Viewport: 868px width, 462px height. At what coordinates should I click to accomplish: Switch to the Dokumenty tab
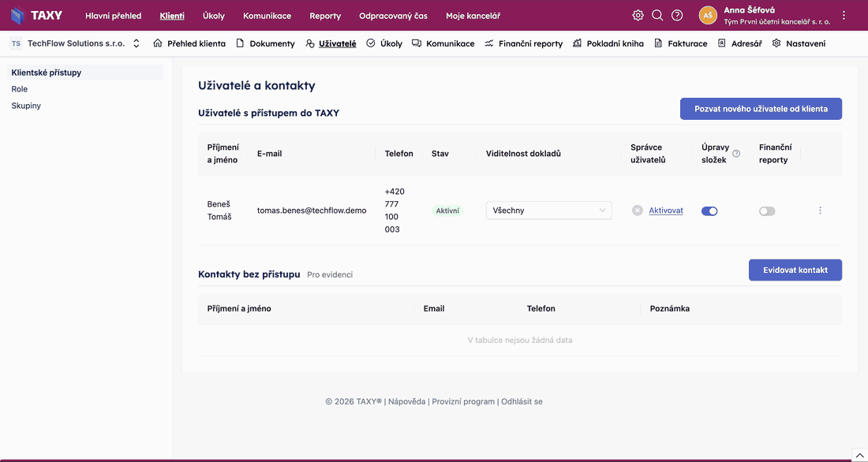coord(265,43)
